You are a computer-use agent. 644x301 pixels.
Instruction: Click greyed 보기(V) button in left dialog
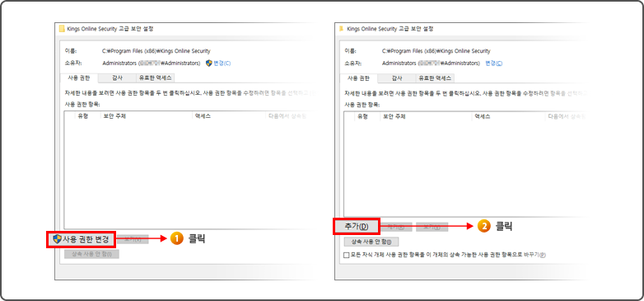133,239
